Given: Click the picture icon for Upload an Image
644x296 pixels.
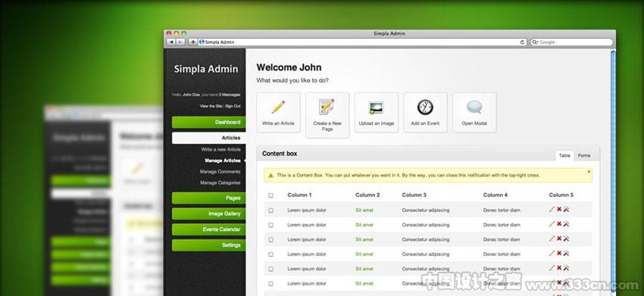Looking at the screenshot, I should pos(377,107).
